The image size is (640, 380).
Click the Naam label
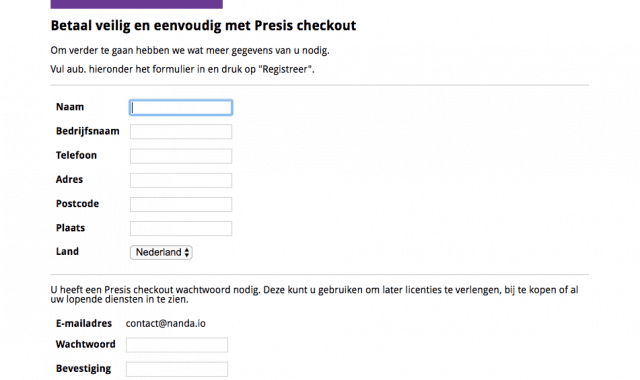(x=70, y=107)
